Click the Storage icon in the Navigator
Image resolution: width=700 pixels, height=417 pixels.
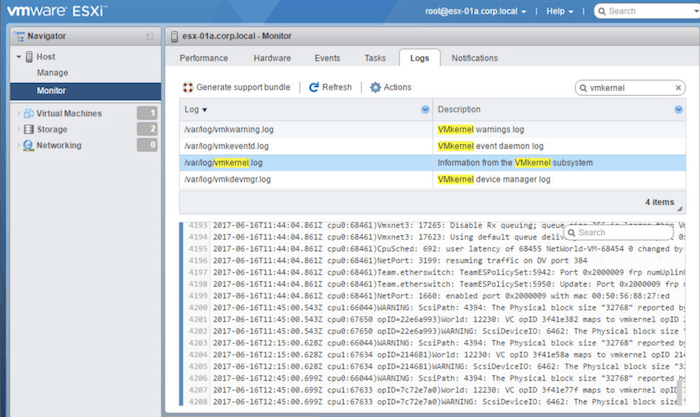point(29,129)
